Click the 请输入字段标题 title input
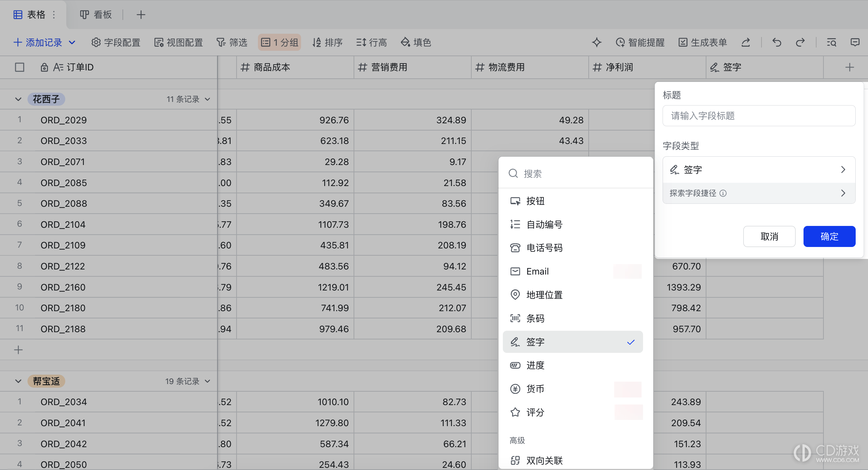Screen dimensions: 868x470 coord(759,116)
